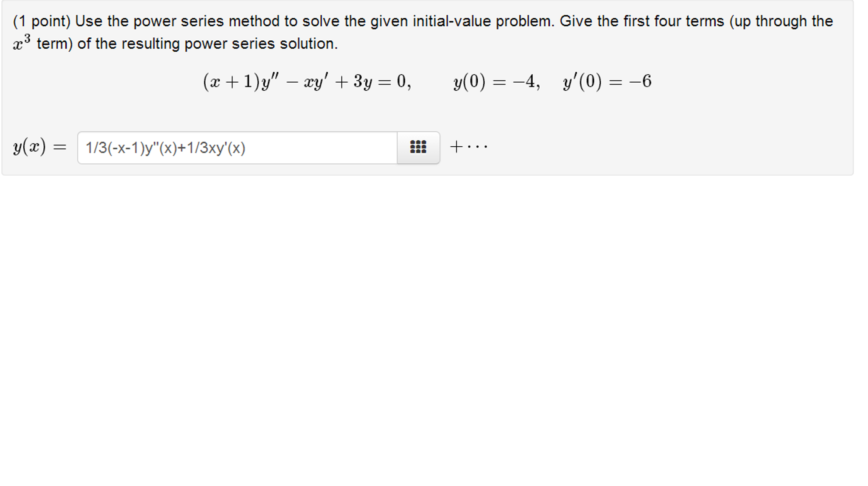Image resolution: width=868 pixels, height=486 pixels.
Task: Click the 3x3 grid symbol button beside answer box
Action: point(418,147)
